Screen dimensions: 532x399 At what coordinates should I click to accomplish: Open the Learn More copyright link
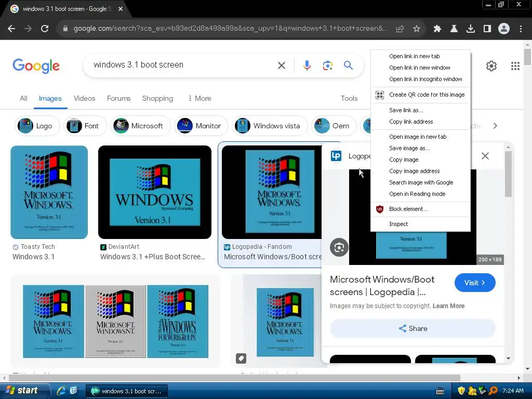click(x=448, y=306)
